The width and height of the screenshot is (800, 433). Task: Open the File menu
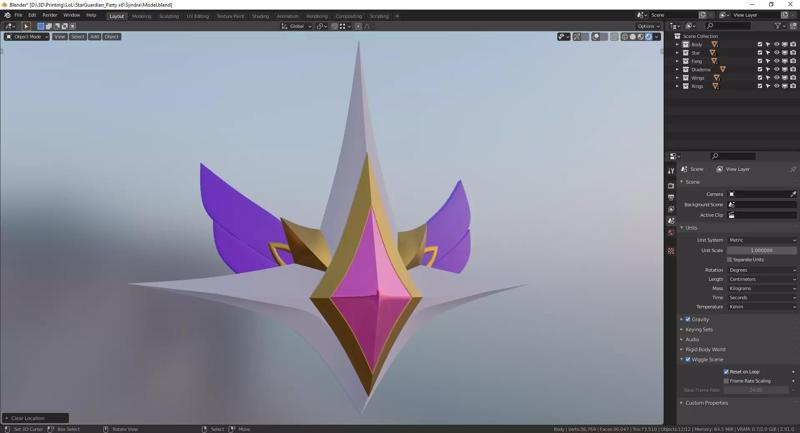(x=18, y=15)
